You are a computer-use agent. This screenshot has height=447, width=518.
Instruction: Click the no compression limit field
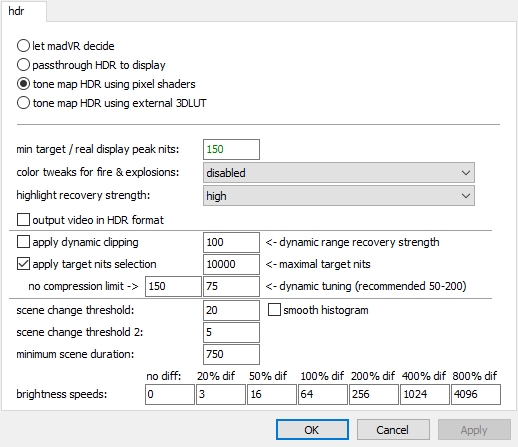pyautogui.click(x=173, y=286)
